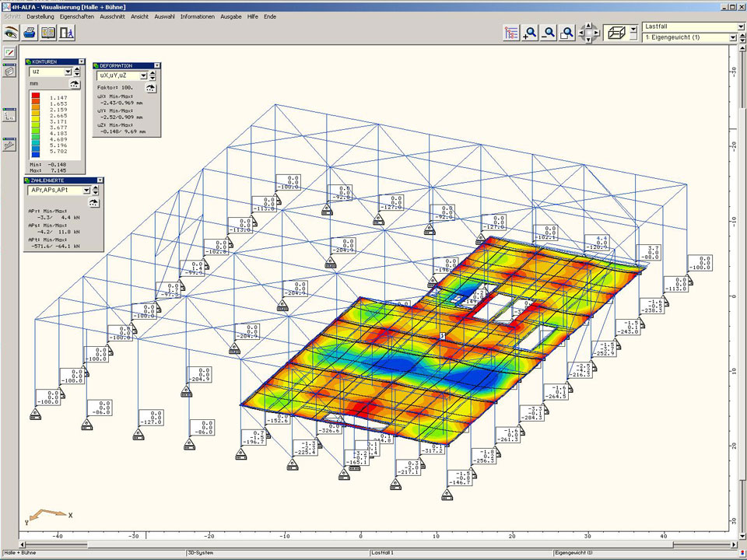
Task: Open the Eigenschaften menu
Action: (x=77, y=16)
